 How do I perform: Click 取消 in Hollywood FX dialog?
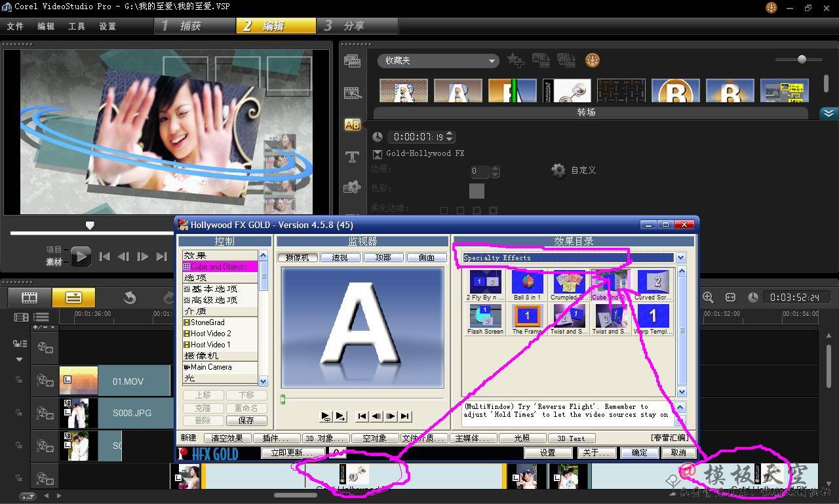[x=678, y=453]
